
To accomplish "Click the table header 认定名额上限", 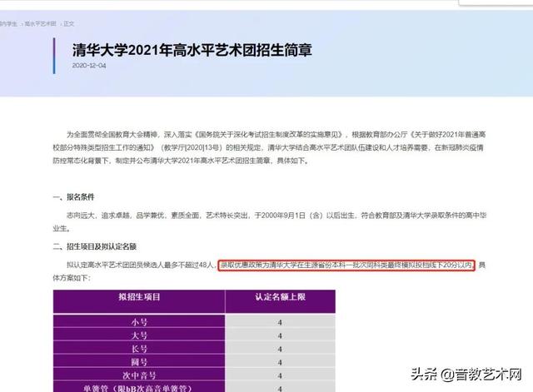I will click(280, 297).
